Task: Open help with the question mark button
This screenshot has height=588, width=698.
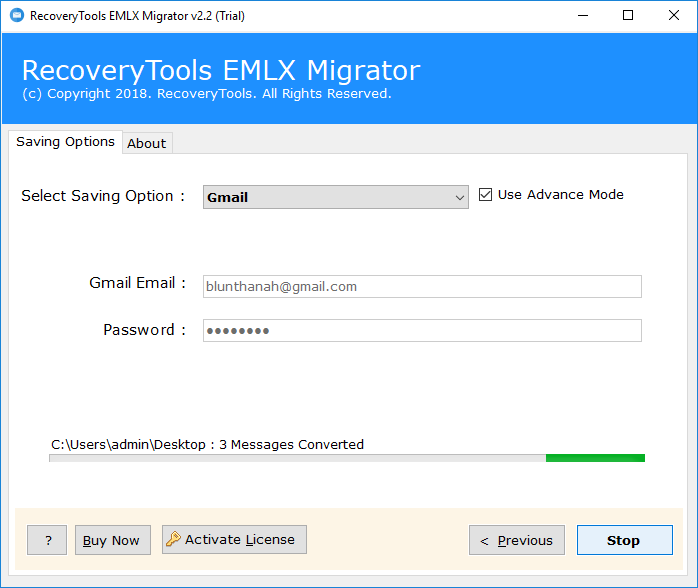Action: pyautogui.click(x=47, y=540)
